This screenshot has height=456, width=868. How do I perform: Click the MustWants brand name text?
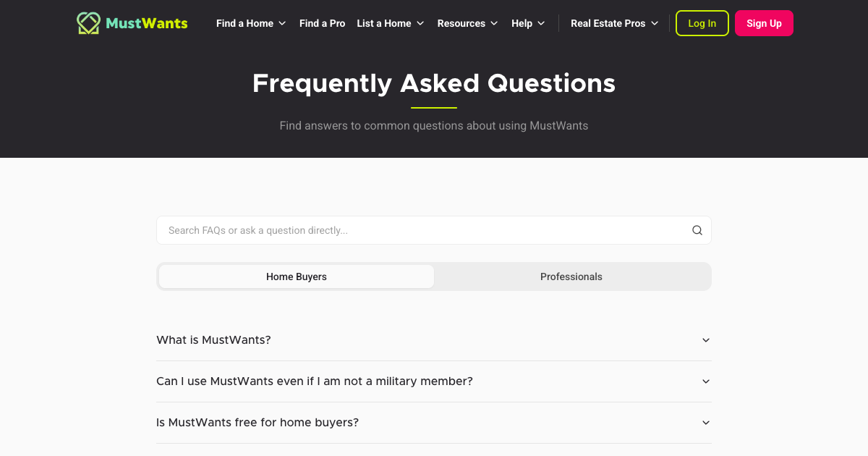point(147,23)
